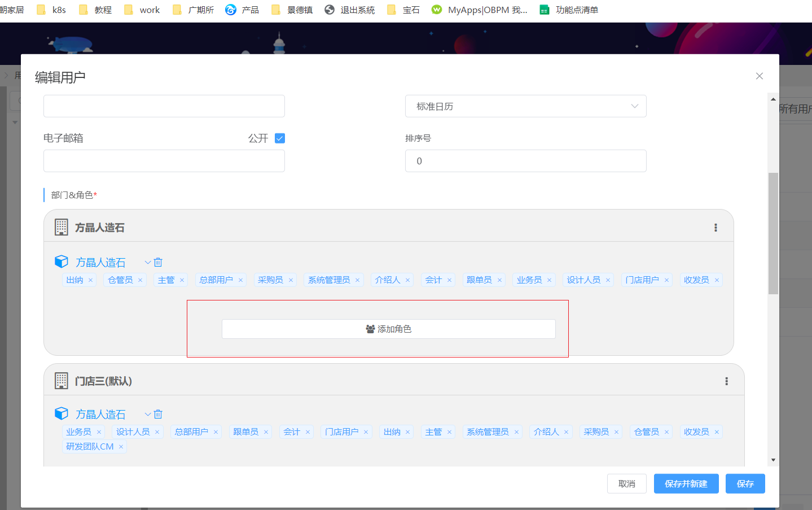
Task: Remove the 设计人员 role tag in 门店三 card
Action: coord(157,432)
